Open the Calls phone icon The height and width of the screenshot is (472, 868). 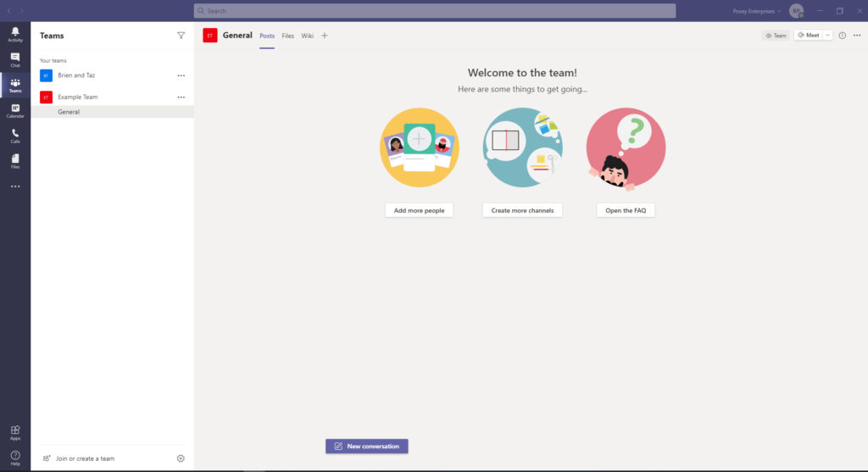[x=15, y=136]
